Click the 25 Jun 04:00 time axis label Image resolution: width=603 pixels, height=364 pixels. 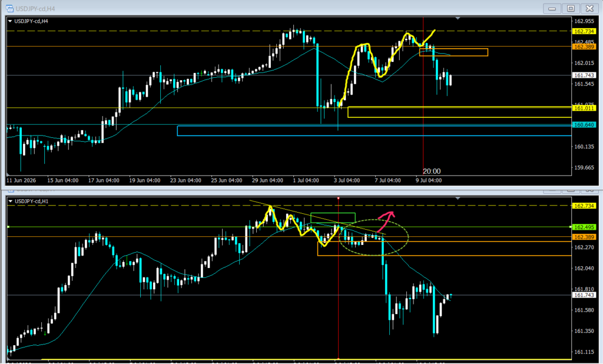(227, 180)
